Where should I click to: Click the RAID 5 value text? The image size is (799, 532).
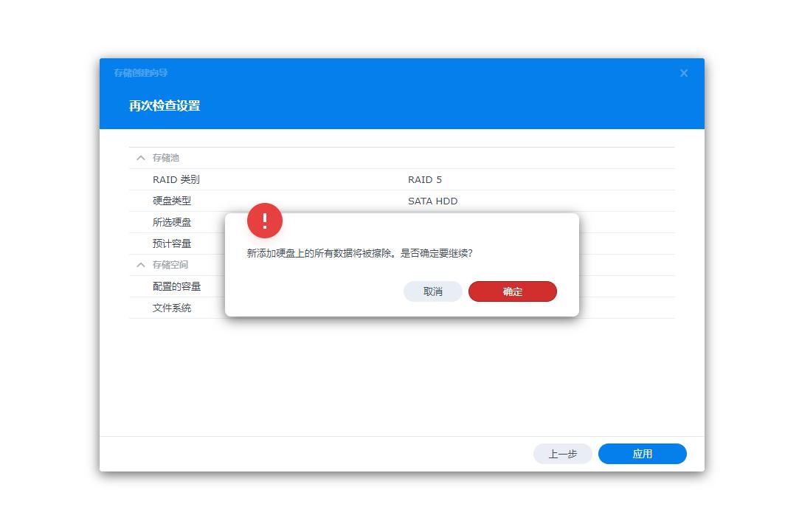coord(426,179)
